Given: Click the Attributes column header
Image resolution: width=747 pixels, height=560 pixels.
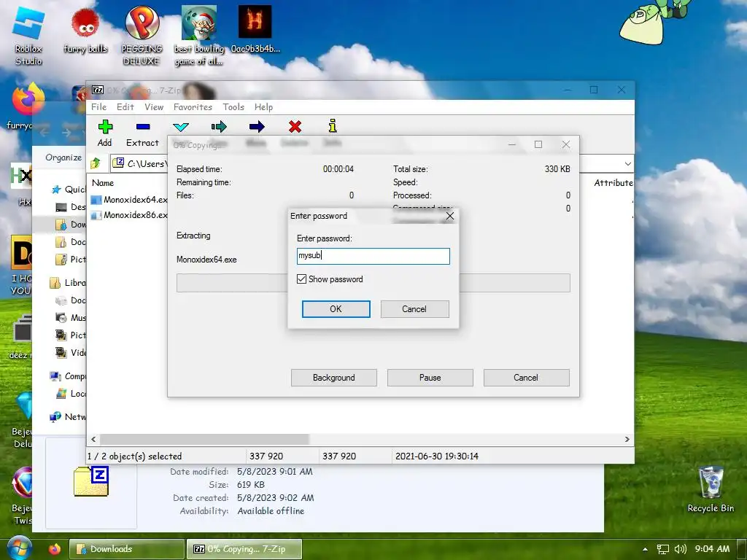Looking at the screenshot, I should point(614,183).
